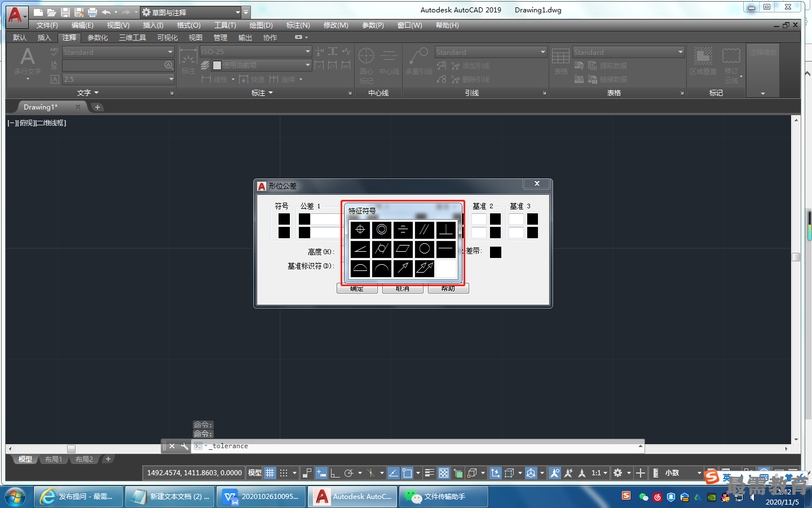Click the 使用当前项 layer color swatch
This screenshot has height=508, width=812.
pyautogui.click(x=217, y=65)
